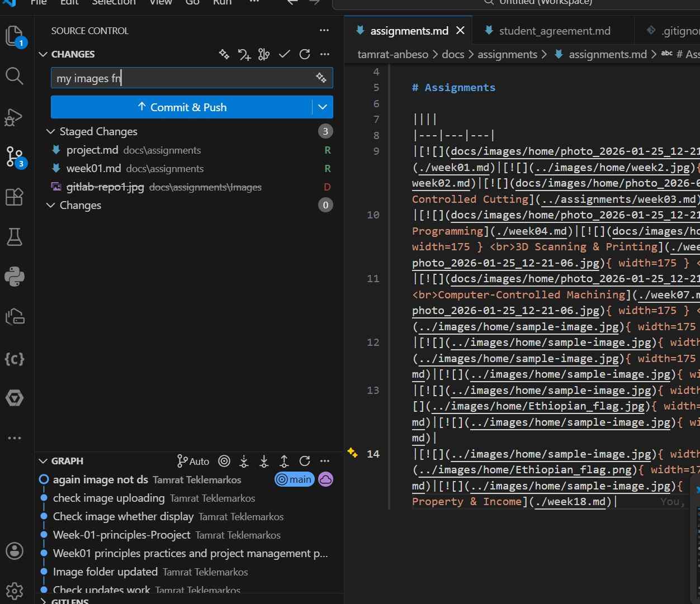The height and width of the screenshot is (604, 700).
Task: Click the tamrat-anbeso breadcrumb
Action: click(x=392, y=54)
